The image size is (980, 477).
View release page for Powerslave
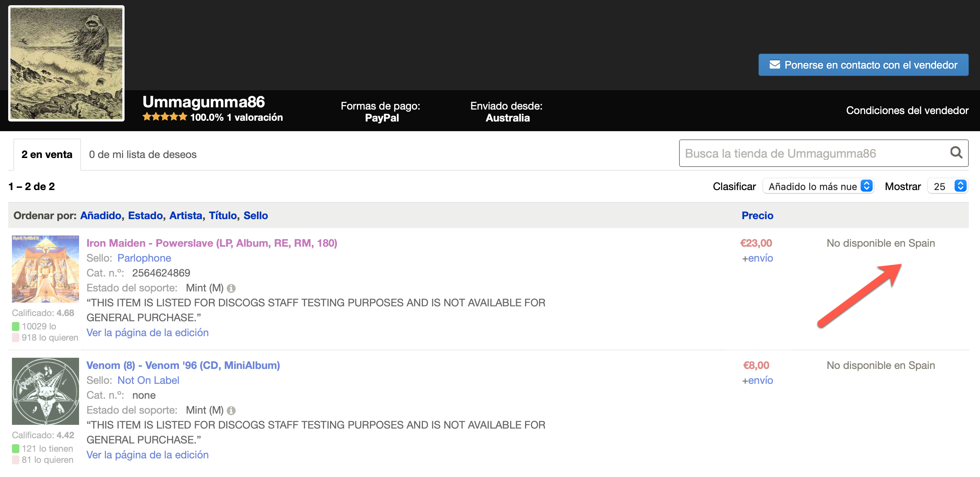[x=148, y=333]
